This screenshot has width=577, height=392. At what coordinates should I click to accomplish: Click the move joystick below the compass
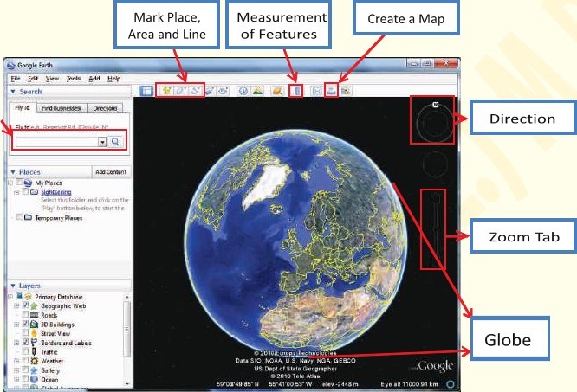click(435, 164)
